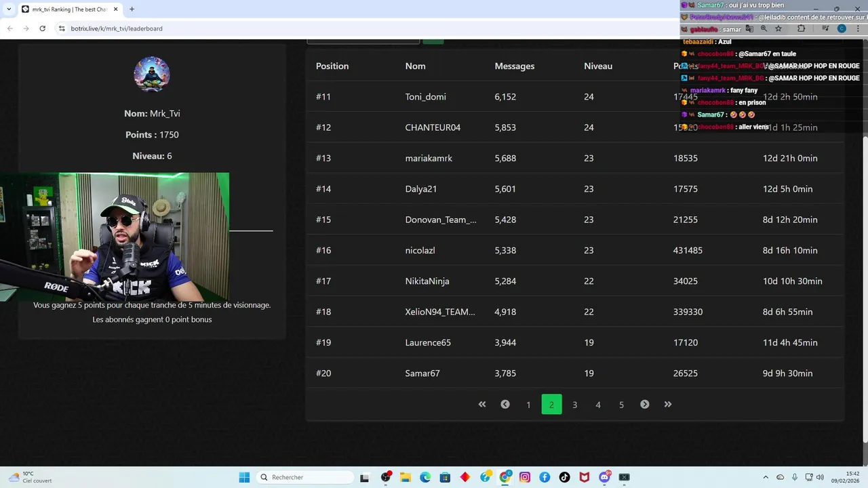
Task: Open leaderboard page 4
Action: coord(598,405)
